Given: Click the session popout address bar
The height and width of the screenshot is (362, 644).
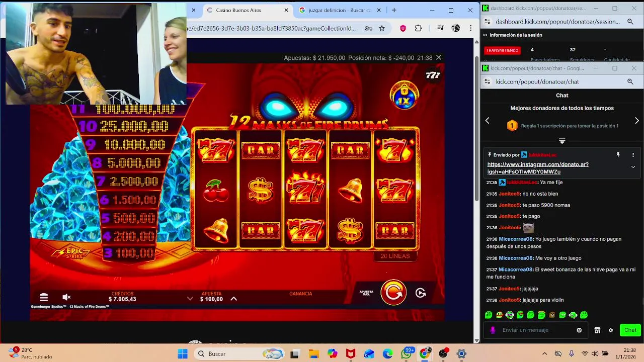Looking at the screenshot, I should [557, 22].
